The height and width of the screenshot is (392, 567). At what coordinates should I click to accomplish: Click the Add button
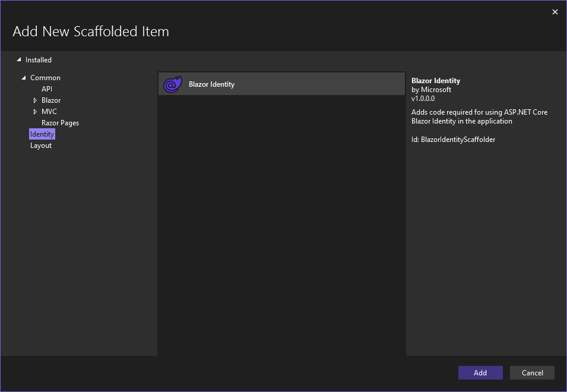tap(480, 372)
